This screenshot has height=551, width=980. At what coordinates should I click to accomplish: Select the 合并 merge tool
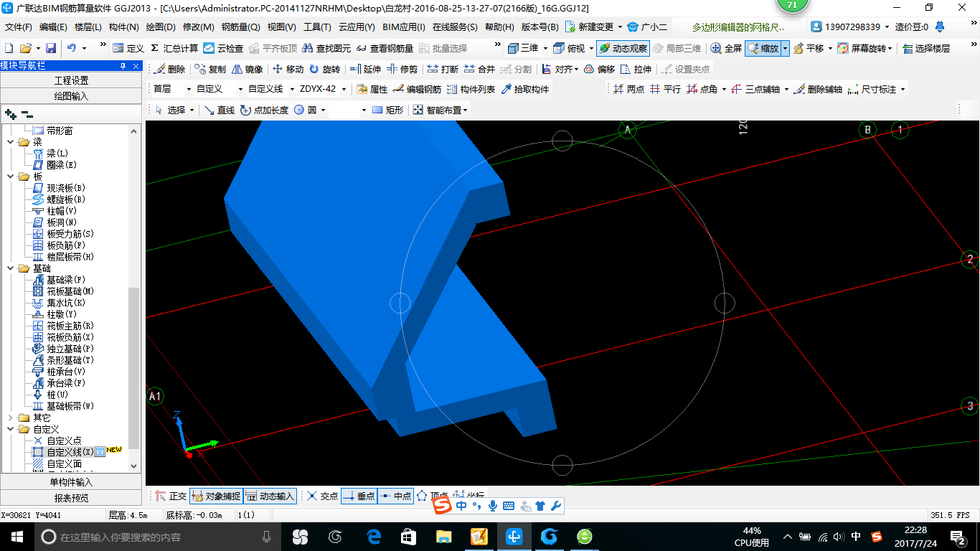(479, 69)
